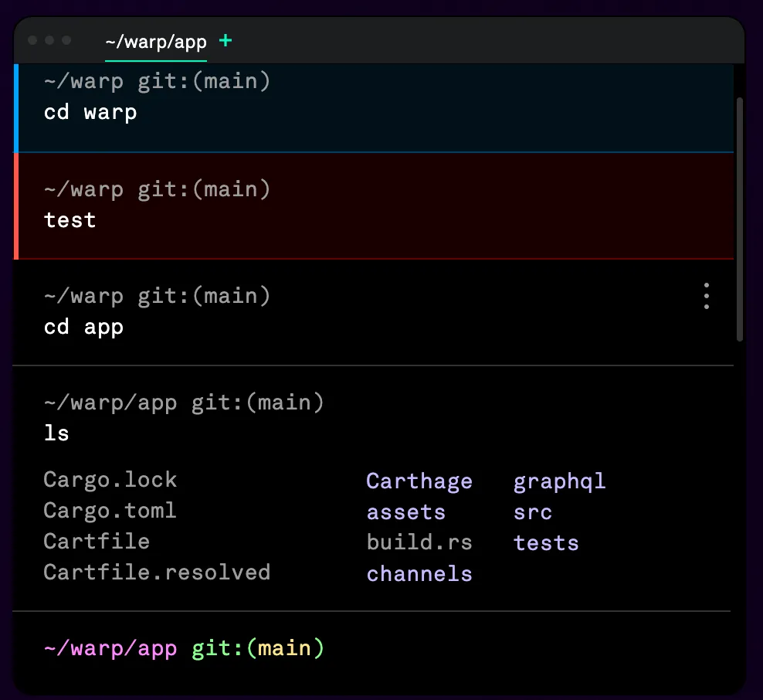Select the ~/warp/app tab
The image size is (763, 700).
point(156,42)
